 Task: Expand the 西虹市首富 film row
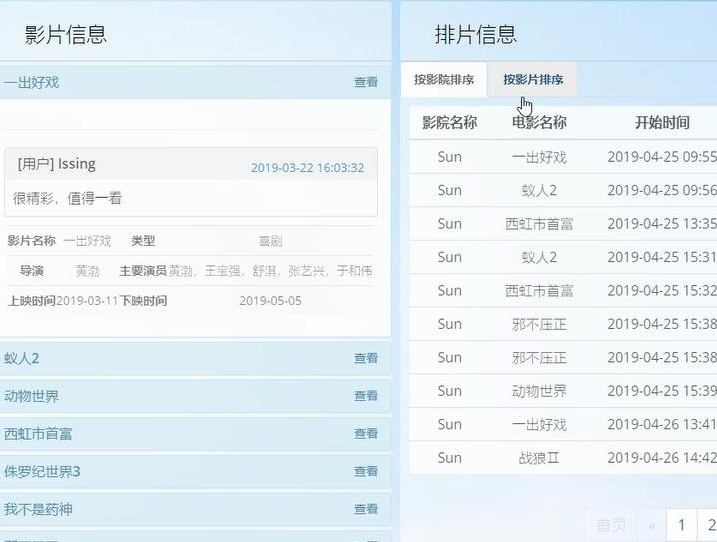(x=195, y=434)
